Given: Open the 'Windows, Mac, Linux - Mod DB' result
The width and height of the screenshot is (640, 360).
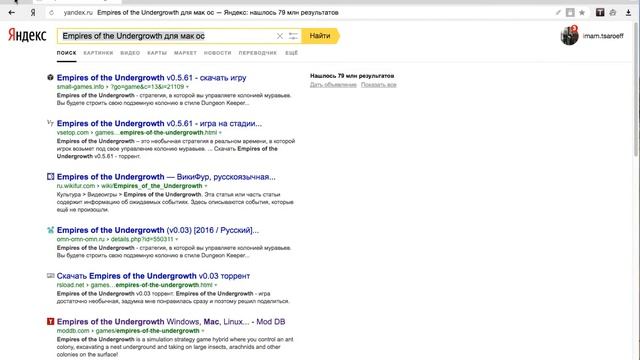Looking at the screenshot, I should (171, 322).
